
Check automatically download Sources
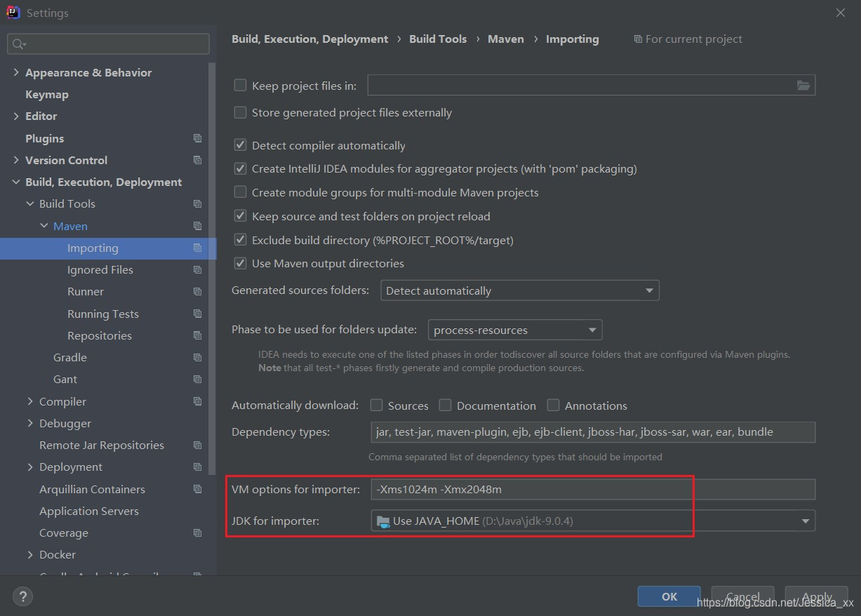pyautogui.click(x=377, y=405)
